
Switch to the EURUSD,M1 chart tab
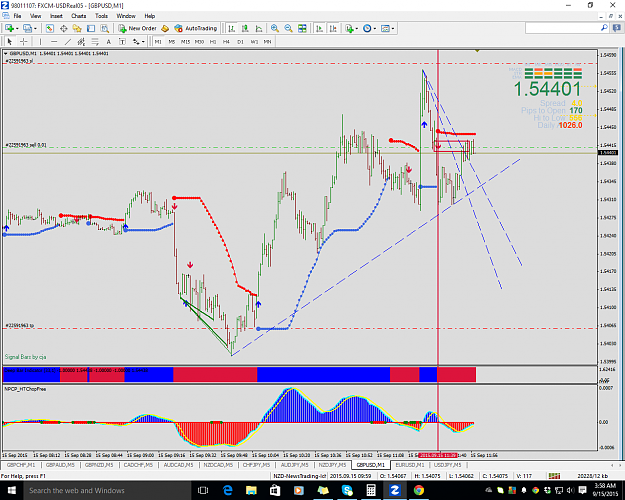[409, 465]
